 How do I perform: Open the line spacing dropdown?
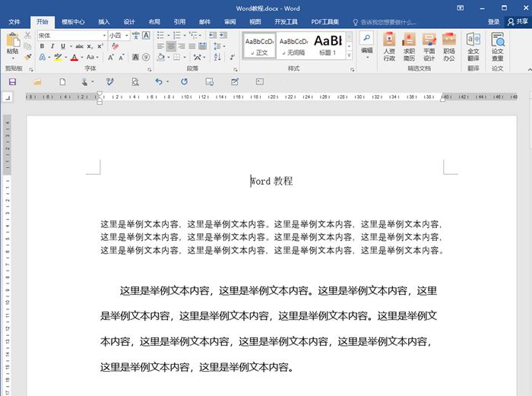pyautogui.click(x=219, y=46)
